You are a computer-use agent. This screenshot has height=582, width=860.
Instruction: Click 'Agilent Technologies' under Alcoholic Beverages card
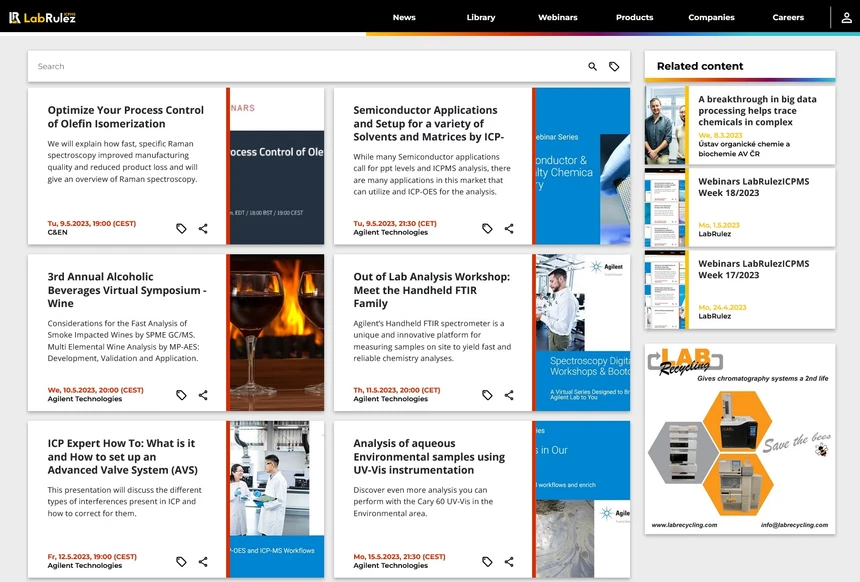coord(84,399)
